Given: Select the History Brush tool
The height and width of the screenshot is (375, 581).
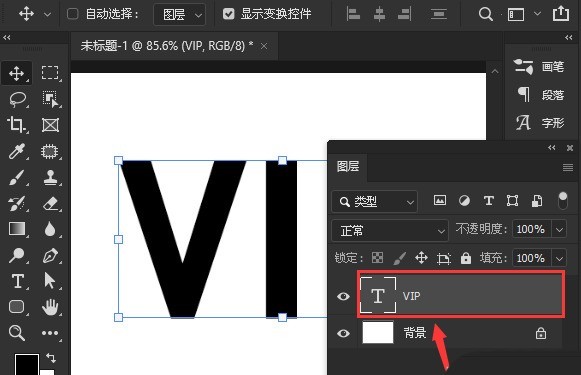Looking at the screenshot, I should [x=17, y=203].
